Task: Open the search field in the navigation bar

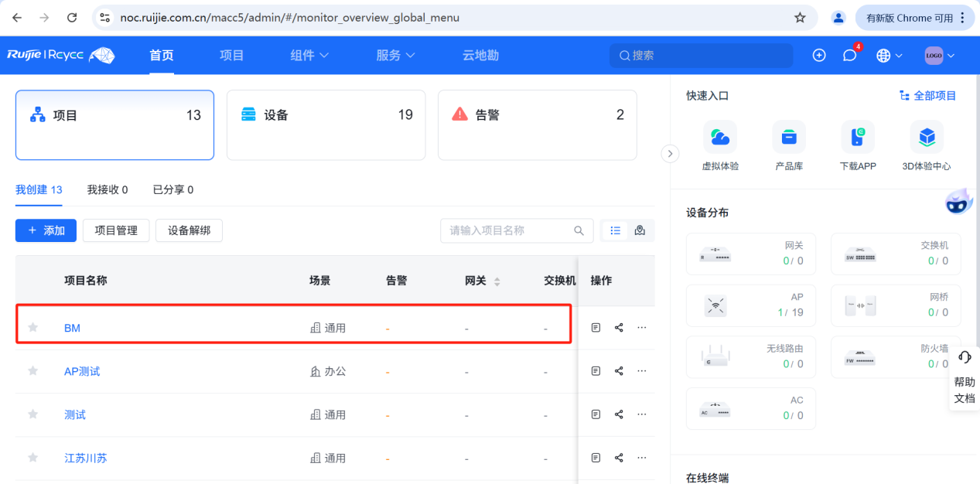Action: (x=700, y=55)
